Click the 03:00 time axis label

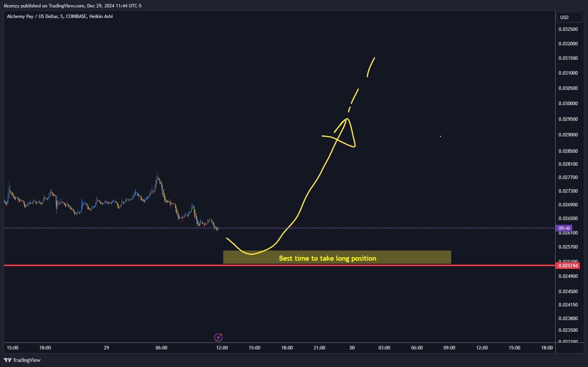coord(384,348)
